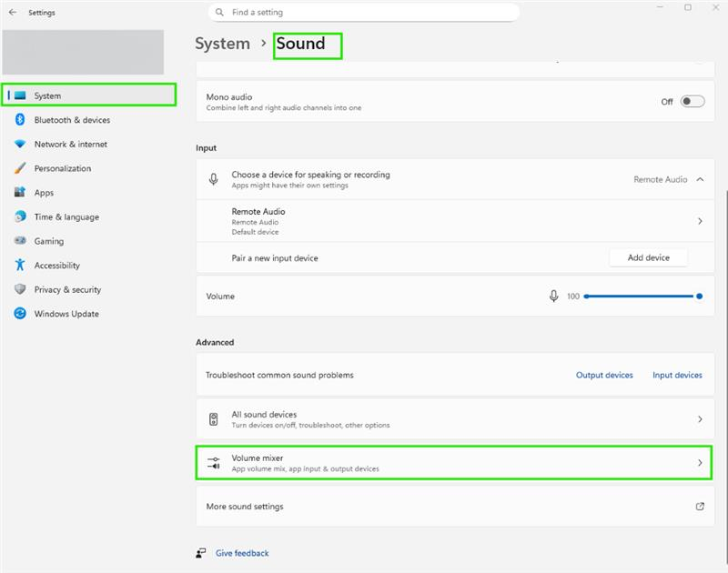Image resolution: width=728 pixels, height=573 pixels.
Task: Click the search magnifier icon
Action: pos(219,13)
